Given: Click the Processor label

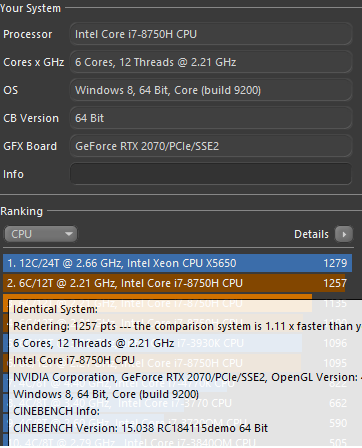Looking at the screenshot, I should pos(28,34).
